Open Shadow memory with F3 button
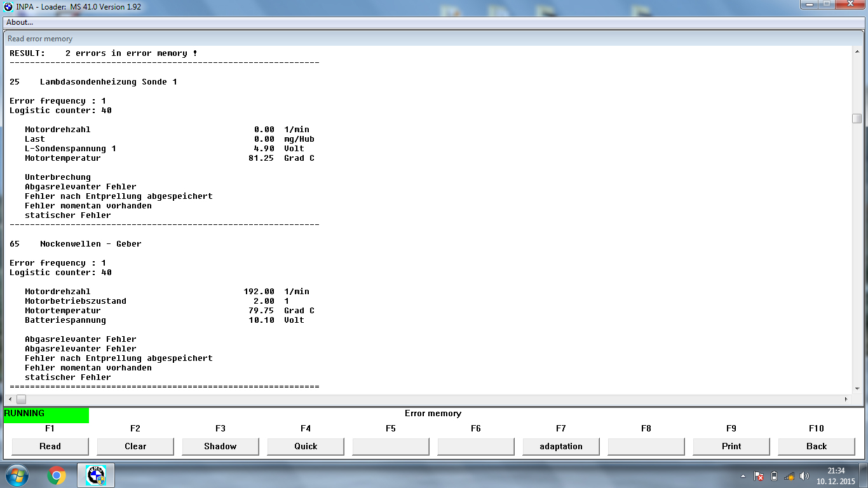 pyautogui.click(x=220, y=446)
